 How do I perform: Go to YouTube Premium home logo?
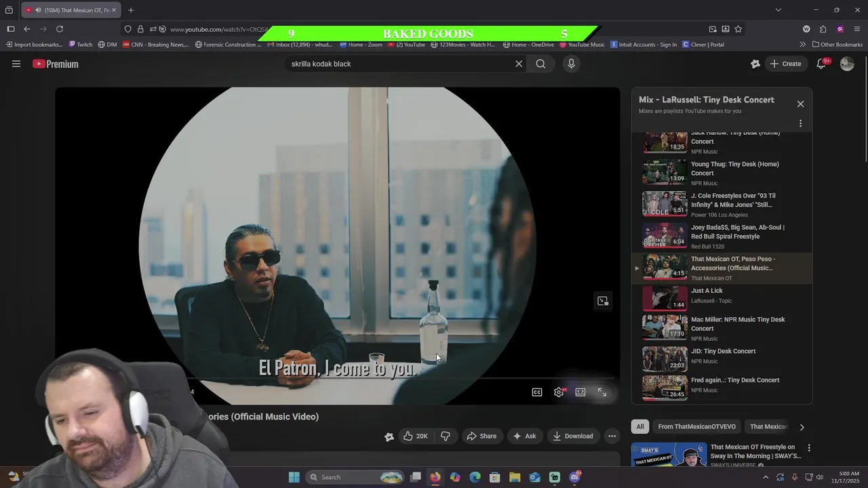(x=56, y=64)
